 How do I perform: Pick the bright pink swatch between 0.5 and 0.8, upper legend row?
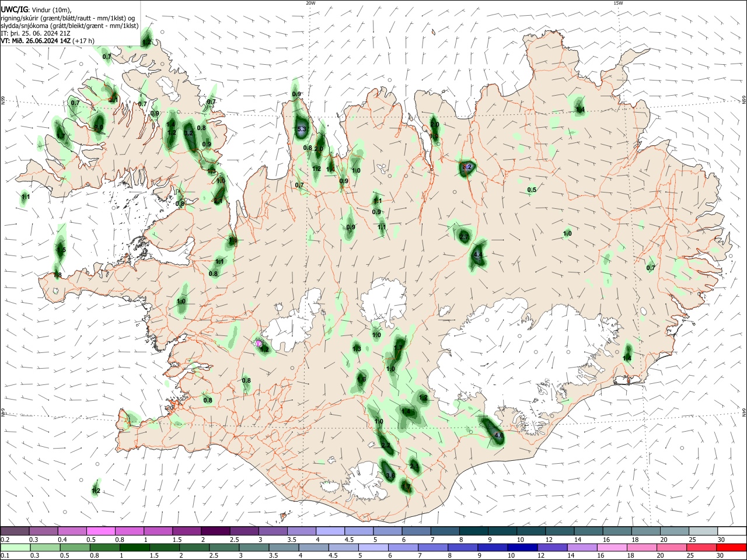[101, 531]
